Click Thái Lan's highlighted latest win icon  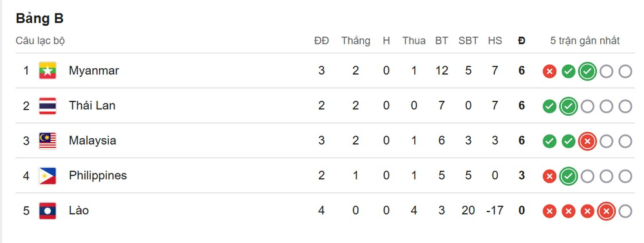point(568,107)
